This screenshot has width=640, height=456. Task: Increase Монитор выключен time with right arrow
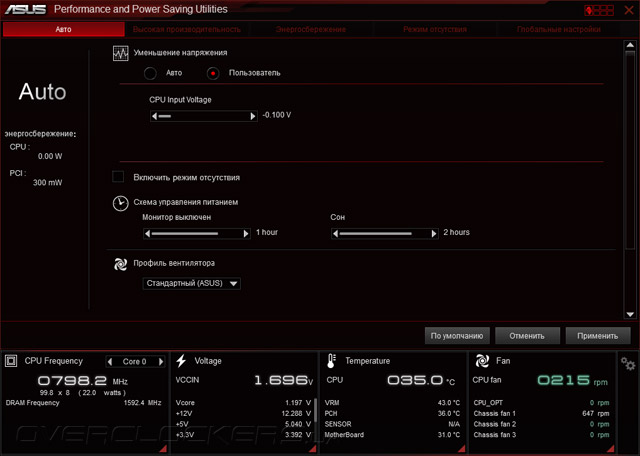tap(246, 234)
